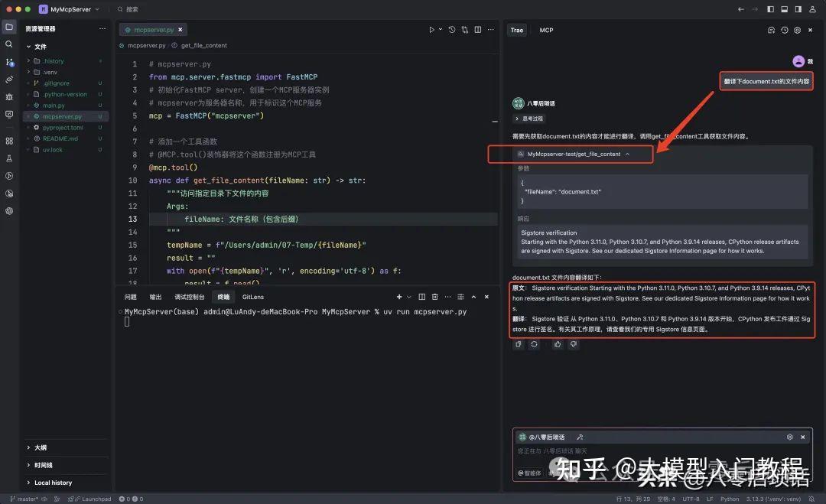This screenshot has width=826, height=504.
Task: Open the 输出 panel tab
Action: [x=154, y=298]
